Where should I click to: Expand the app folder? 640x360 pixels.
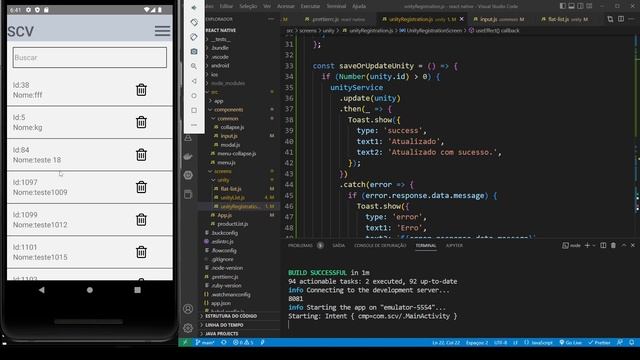pyautogui.click(x=219, y=101)
